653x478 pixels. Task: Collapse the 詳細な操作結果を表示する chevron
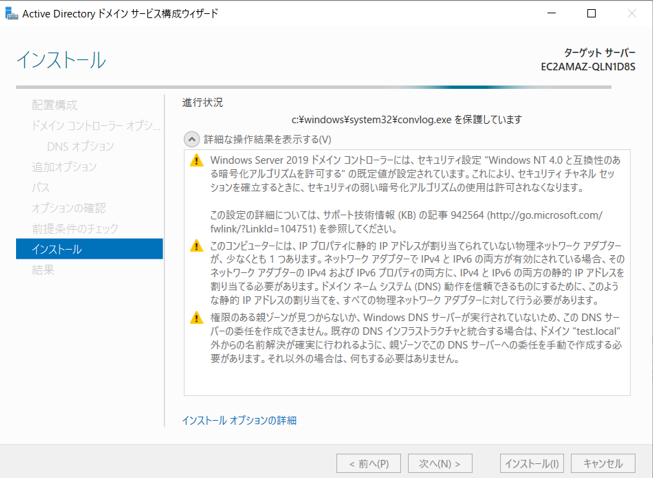tap(192, 139)
